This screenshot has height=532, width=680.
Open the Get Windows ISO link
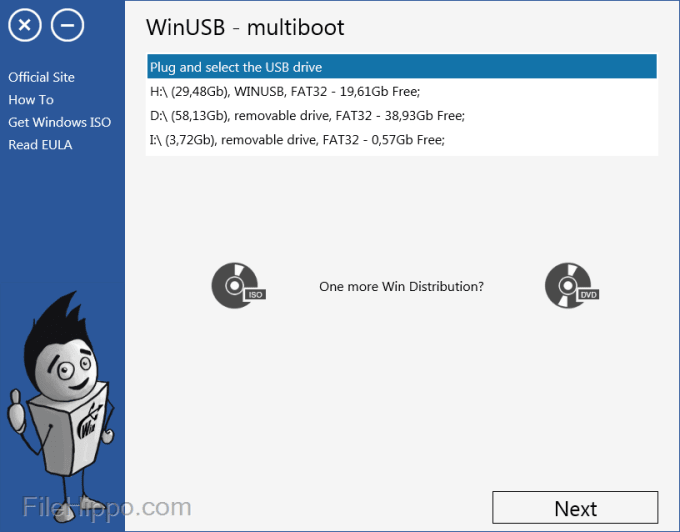coord(59,122)
